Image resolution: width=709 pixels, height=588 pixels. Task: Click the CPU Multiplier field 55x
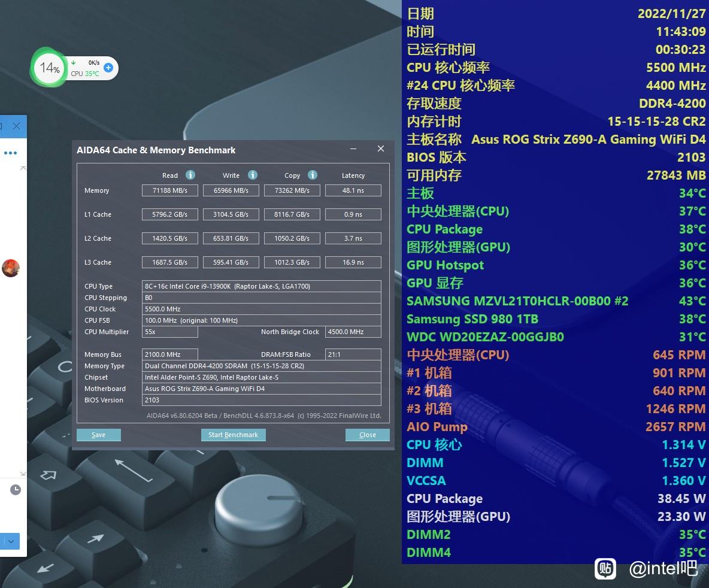tap(170, 332)
